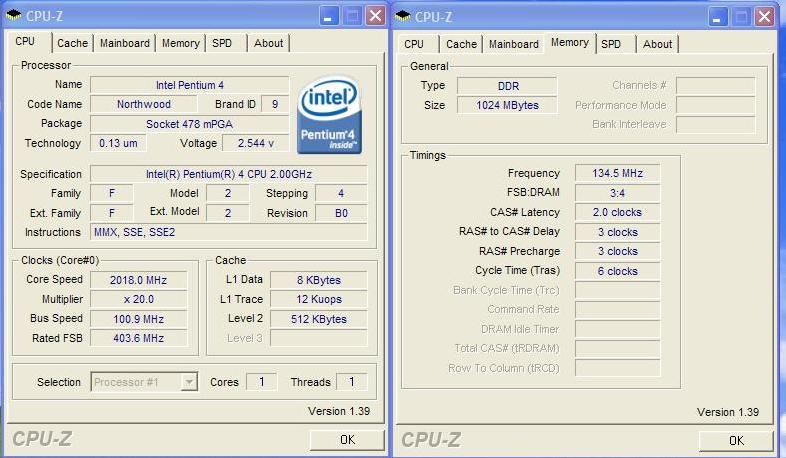
Task: Click Core Speed value 2018.0 MHz
Action: pyautogui.click(x=138, y=280)
